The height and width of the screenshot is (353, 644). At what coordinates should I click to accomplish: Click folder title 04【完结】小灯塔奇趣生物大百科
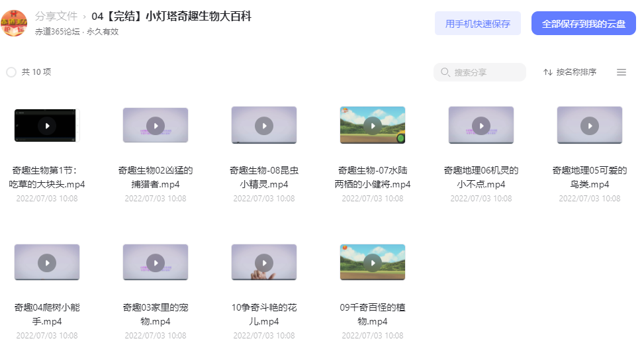click(x=171, y=17)
